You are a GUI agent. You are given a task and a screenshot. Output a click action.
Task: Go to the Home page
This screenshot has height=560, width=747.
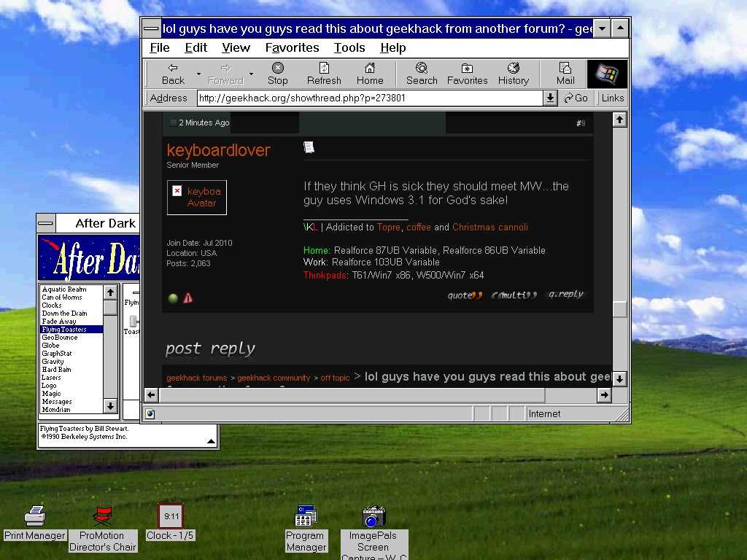tap(370, 74)
